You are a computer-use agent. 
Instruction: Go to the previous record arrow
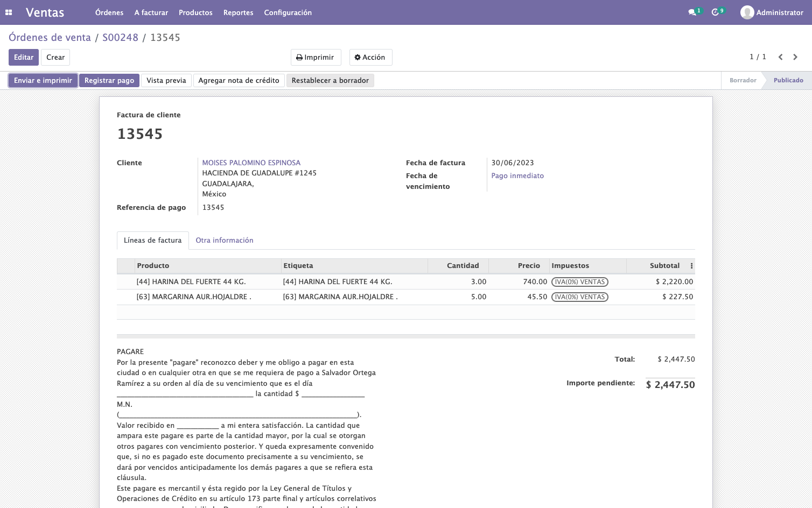780,57
